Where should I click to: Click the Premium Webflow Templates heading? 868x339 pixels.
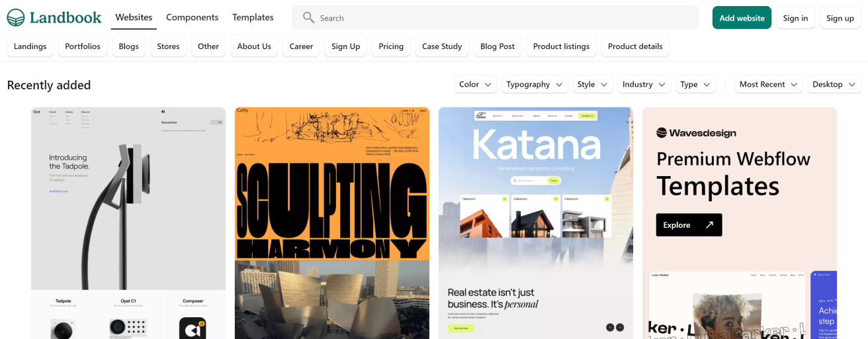[733, 173]
